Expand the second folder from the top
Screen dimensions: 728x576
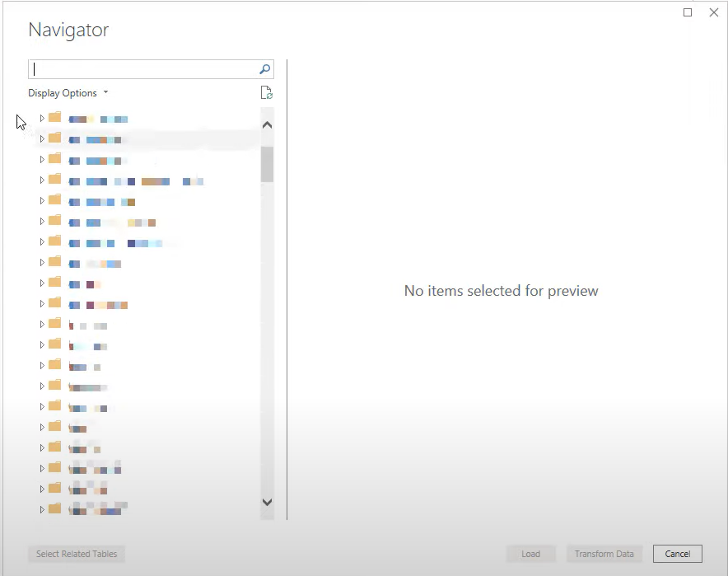tap(42, 139)
